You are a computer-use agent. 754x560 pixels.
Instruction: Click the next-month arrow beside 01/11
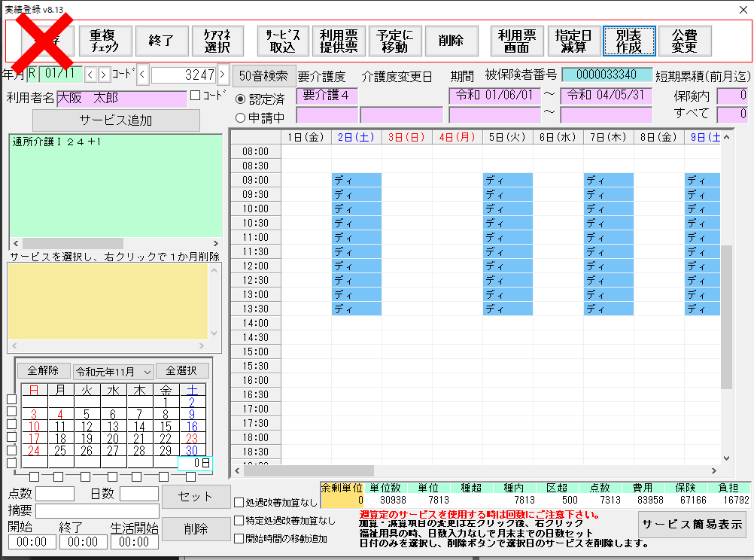click(x=104, y=75)
